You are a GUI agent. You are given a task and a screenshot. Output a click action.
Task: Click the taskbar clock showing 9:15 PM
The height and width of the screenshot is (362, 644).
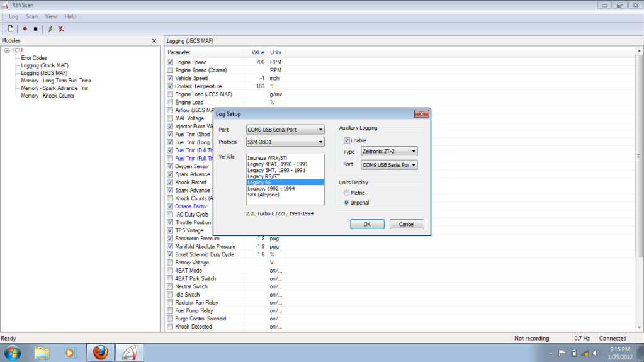click(x=620, y=353)
